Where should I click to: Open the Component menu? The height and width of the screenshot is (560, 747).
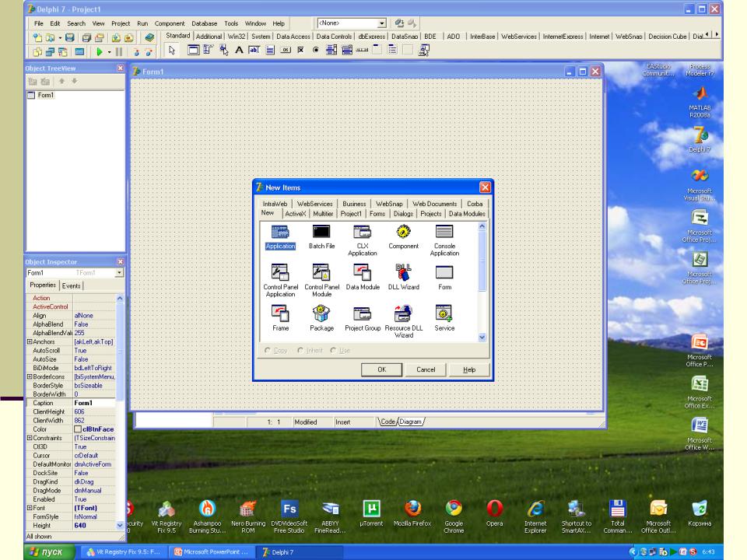coord(169,23)
